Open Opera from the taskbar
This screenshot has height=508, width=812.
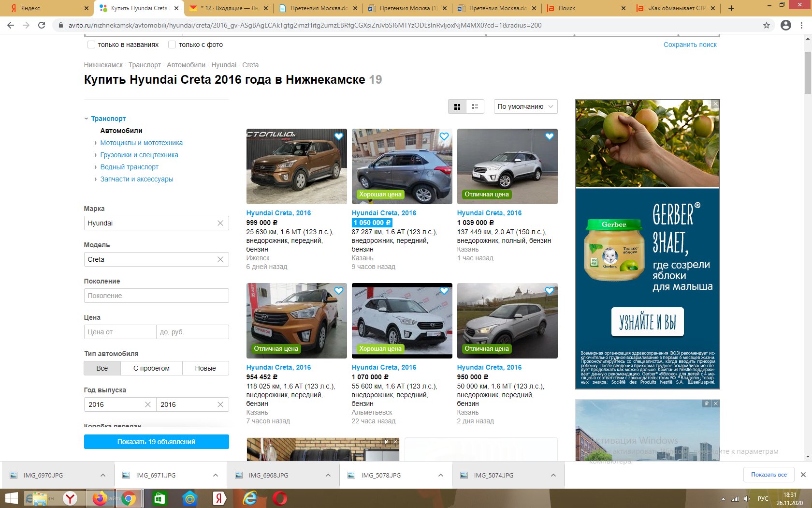pyautogui.click(x=280, y=498)
